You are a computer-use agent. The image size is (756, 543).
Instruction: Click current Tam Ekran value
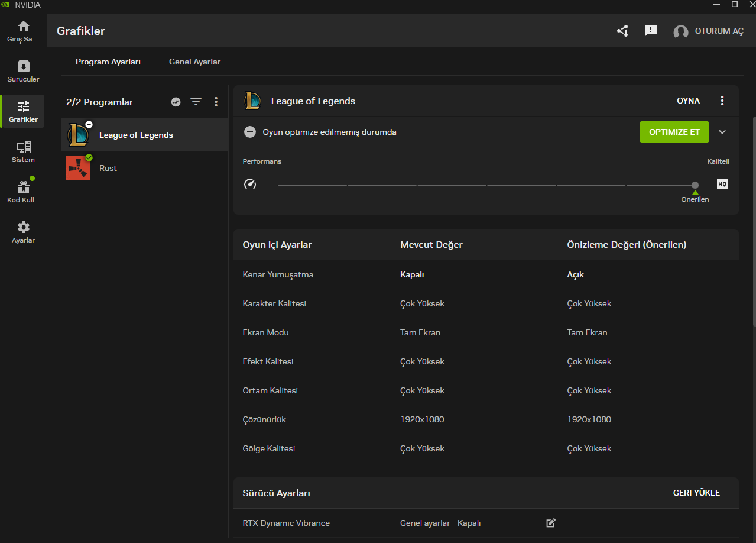[420, 332]
